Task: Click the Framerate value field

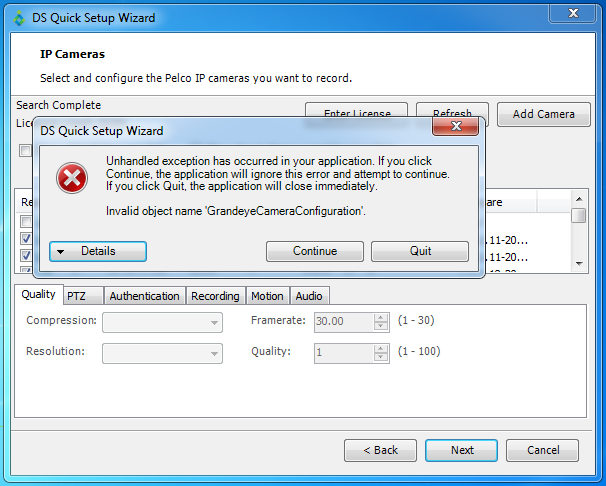Action: (342, 322)
